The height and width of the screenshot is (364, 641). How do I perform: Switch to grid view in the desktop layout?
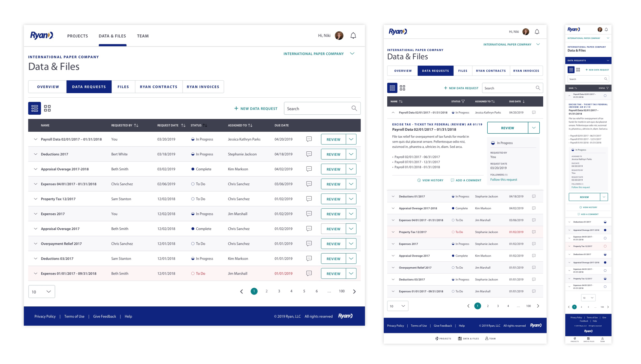(47, 108)
